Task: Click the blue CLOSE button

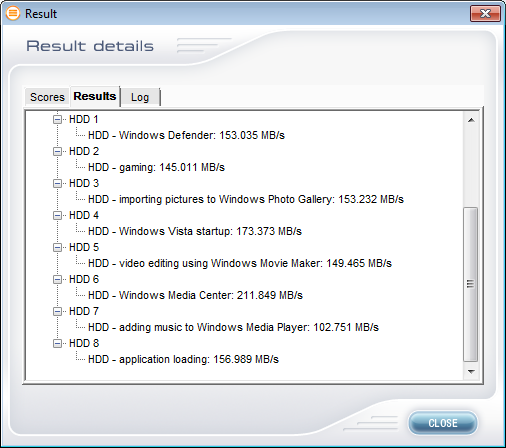Action: pos(443,423)
